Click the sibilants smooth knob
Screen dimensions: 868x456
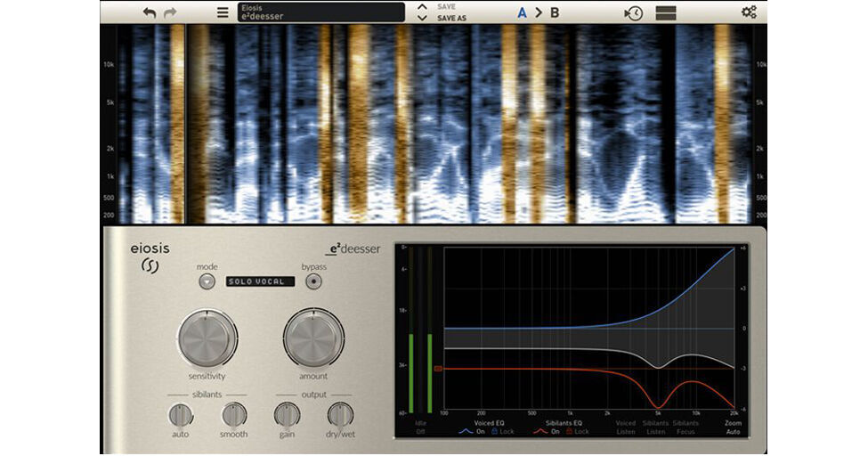233,415
